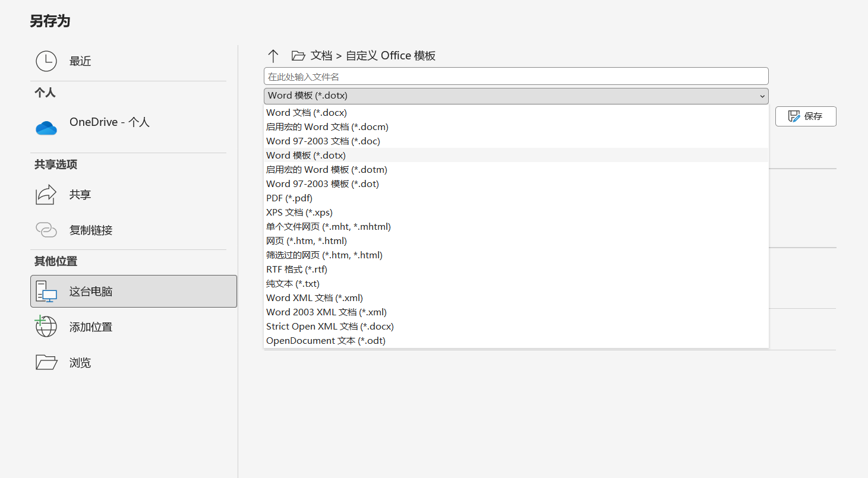Click 复制链接 copy link option
Screen dimensions: 868x478
click(90, 230)
